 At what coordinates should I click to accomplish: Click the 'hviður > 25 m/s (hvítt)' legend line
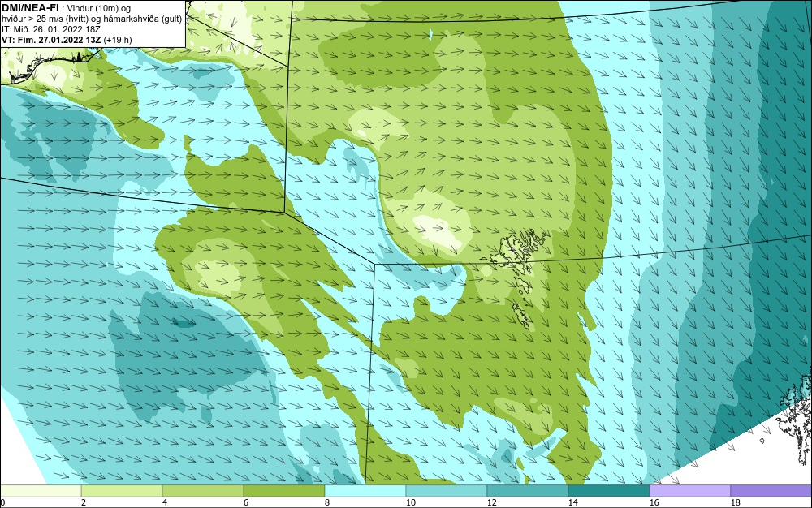point(92,19)
